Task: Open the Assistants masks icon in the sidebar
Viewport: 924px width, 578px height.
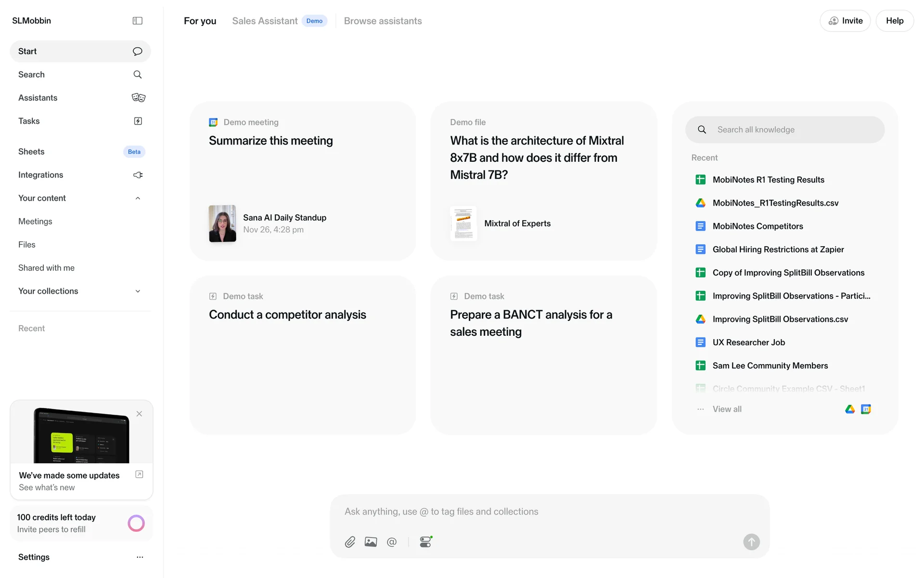Action: [x=138, y=98]
